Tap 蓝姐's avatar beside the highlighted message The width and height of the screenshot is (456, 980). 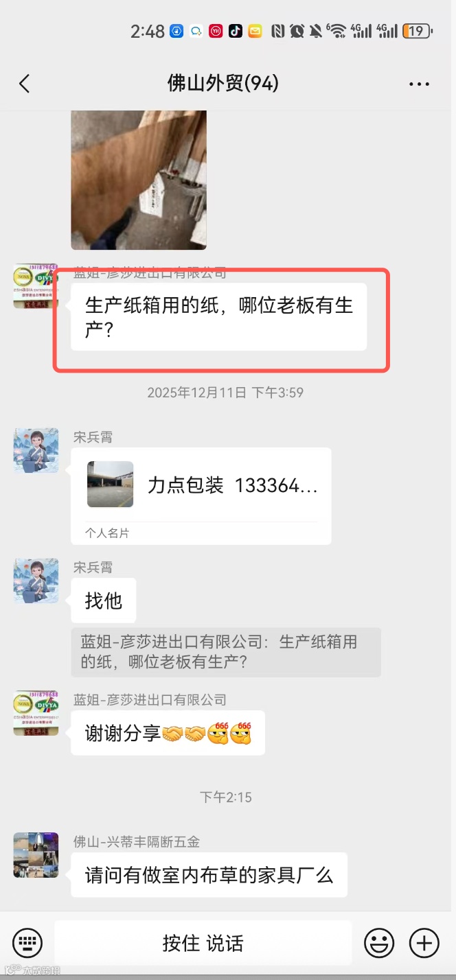(36, 286)
